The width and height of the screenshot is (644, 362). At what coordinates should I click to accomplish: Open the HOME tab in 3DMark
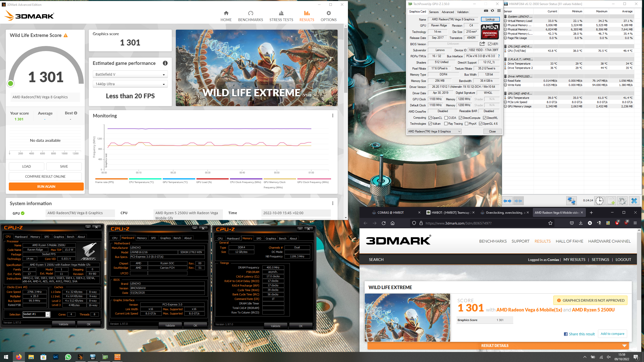point(226,16)
